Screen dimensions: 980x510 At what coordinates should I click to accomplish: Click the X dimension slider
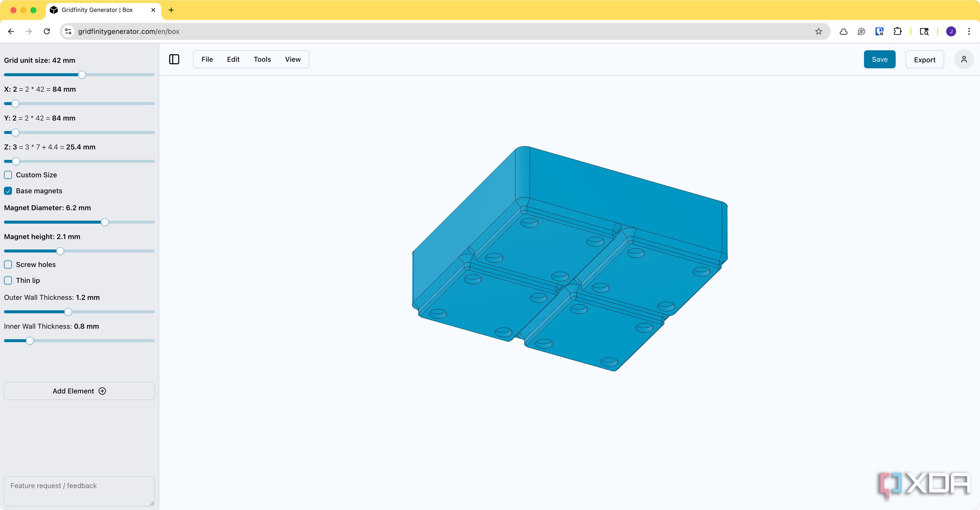point(79,104)
